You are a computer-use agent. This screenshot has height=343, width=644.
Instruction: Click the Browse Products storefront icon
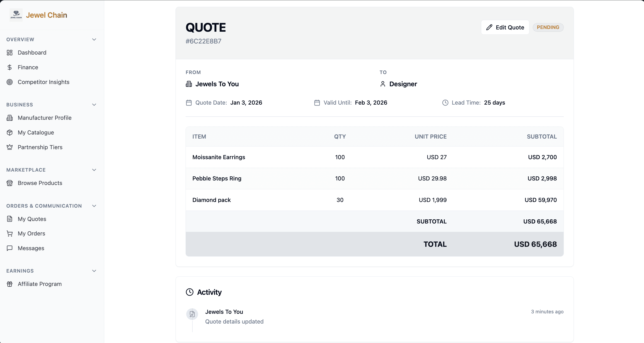point(10,183)
